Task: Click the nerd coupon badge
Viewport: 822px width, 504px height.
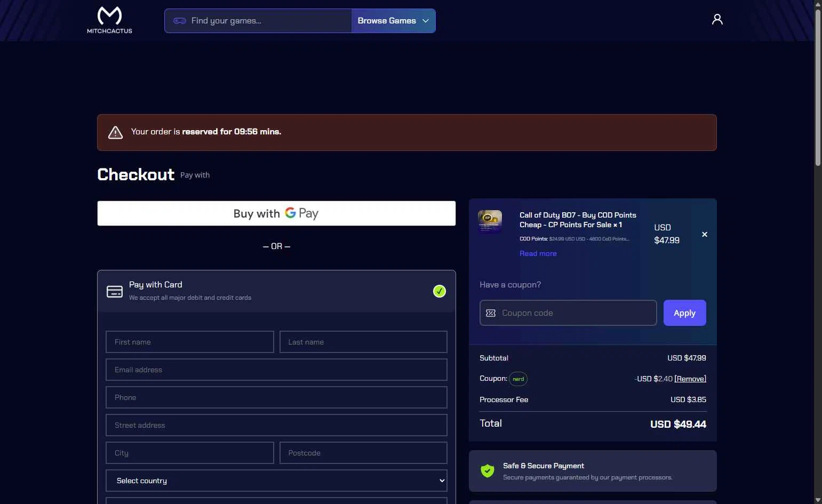Action: point(518,379)
